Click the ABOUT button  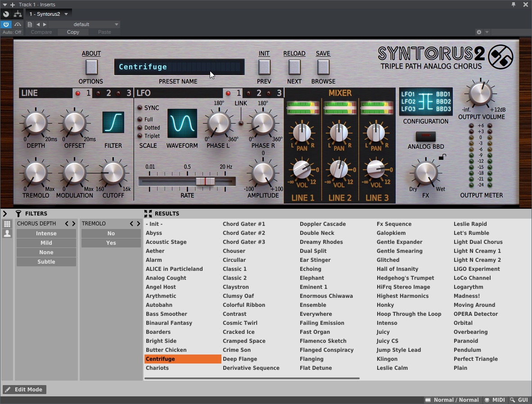coord(91,67)
